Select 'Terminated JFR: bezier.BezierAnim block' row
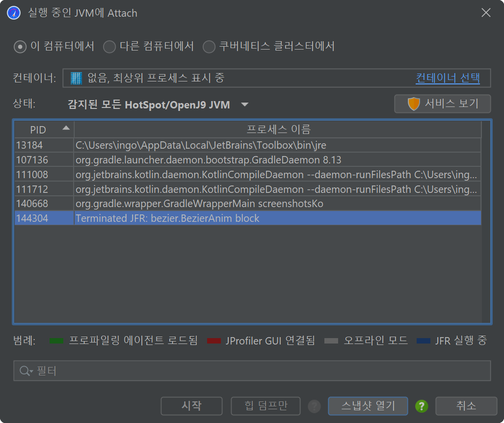 pos(248,218)
